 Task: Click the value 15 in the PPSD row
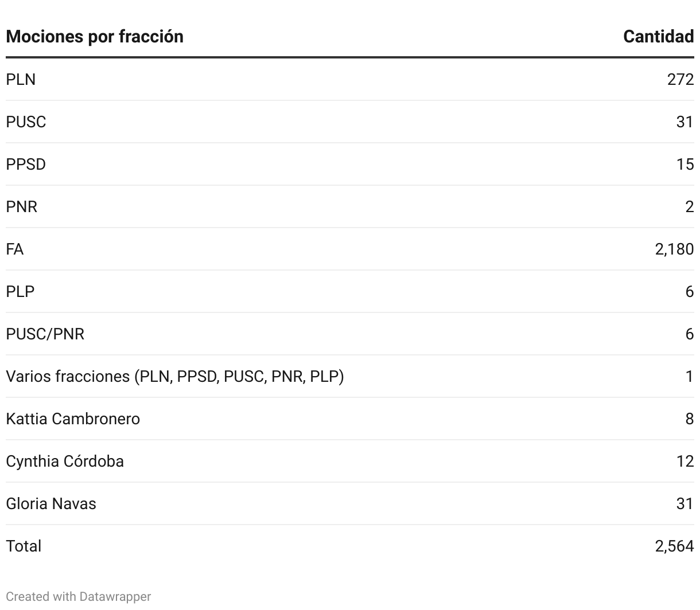pos(685,164)
